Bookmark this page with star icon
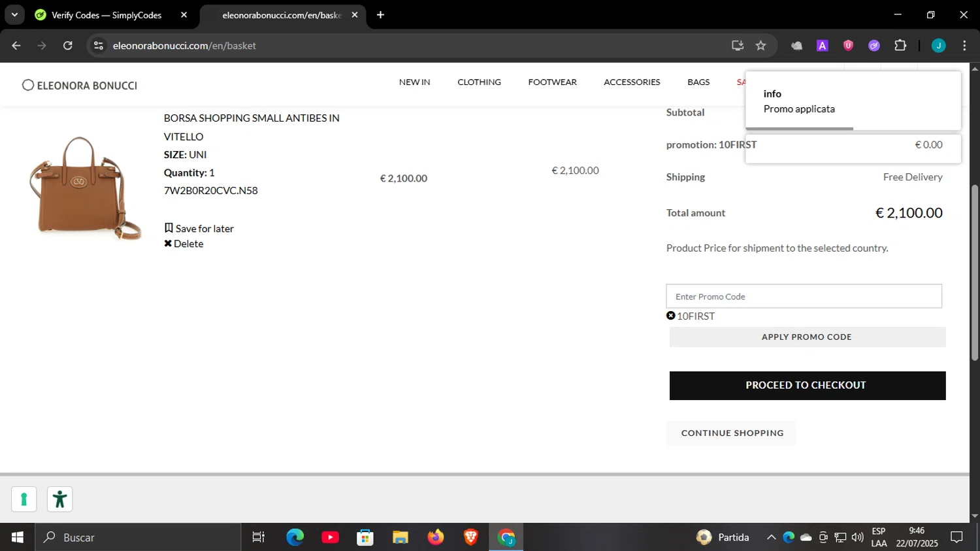This screenshot has width=980, height=551. click(760, 46)
